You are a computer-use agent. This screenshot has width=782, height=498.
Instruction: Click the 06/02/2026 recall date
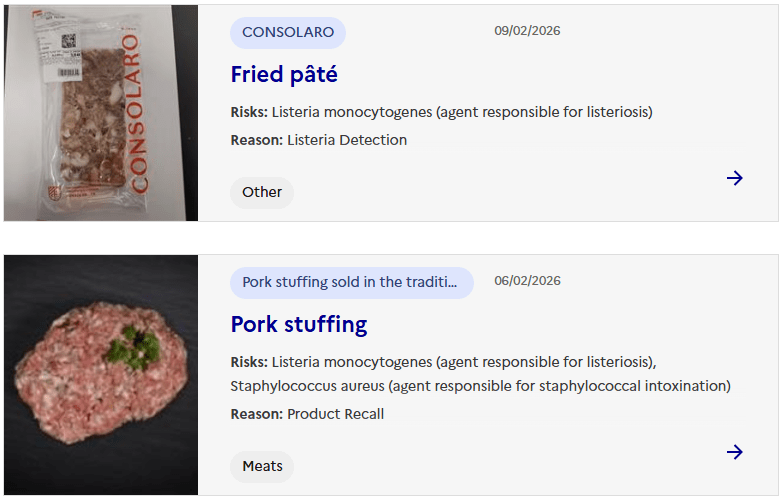pos(527,281)
